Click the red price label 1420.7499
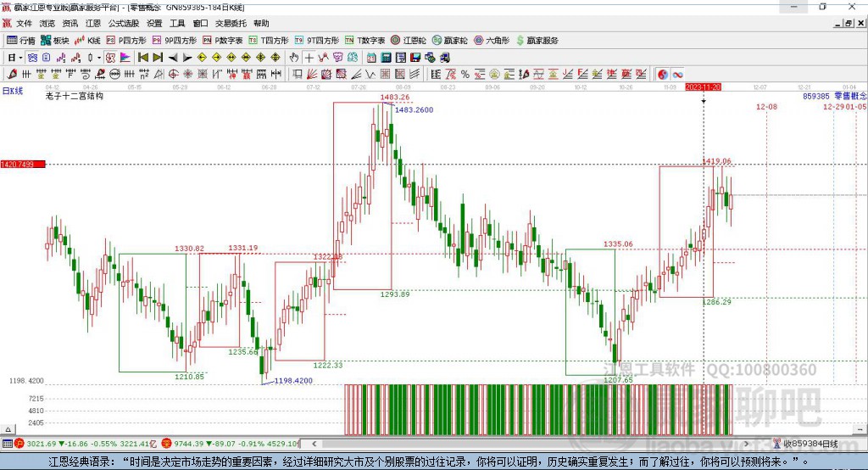The height and width of the screenshot is (470, 868). pyautogui.click(x=23, y=164)
